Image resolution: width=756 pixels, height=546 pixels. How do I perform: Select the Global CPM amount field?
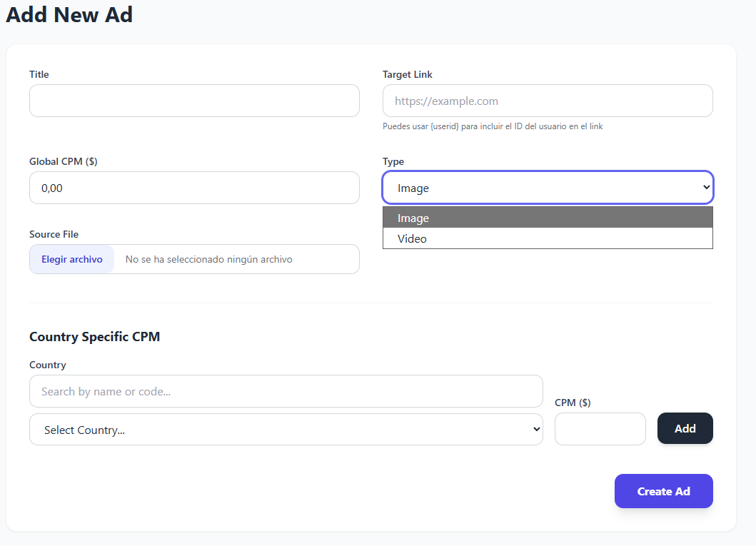click(194, 188)
